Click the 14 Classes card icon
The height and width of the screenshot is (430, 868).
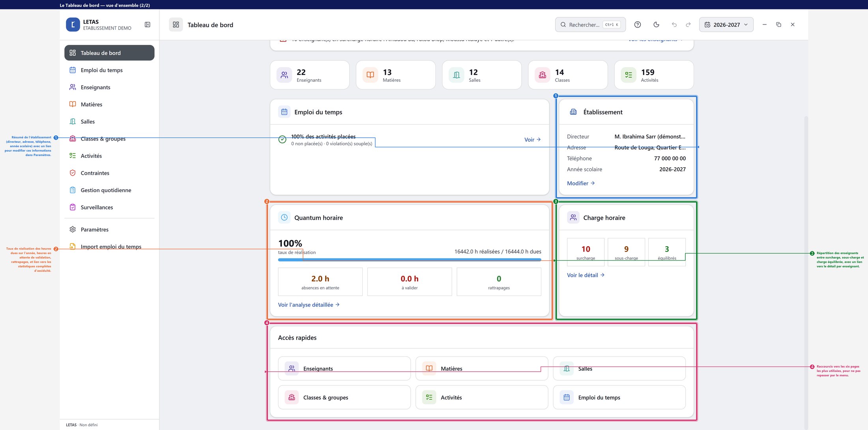(542, 75)
